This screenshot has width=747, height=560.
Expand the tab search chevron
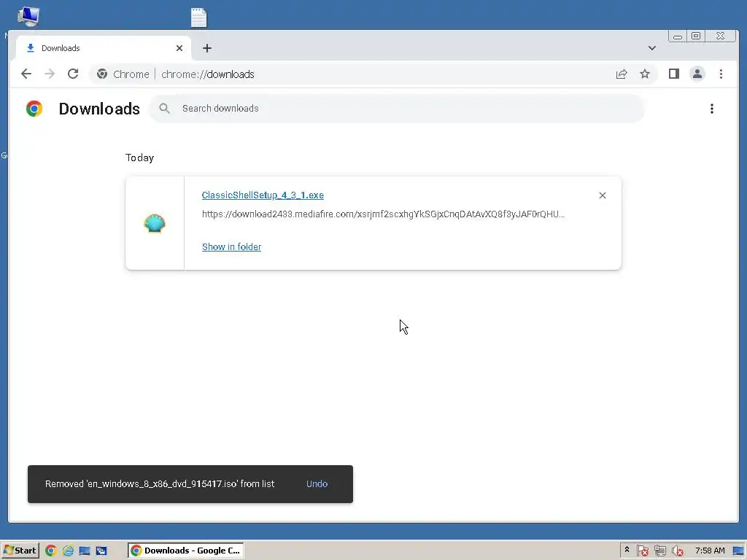651,48
